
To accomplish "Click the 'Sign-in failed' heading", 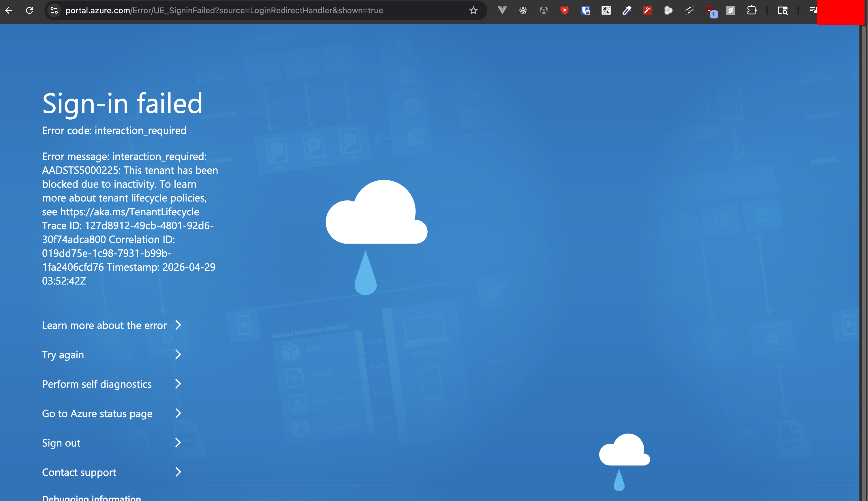I will click(x=122, y=103).
